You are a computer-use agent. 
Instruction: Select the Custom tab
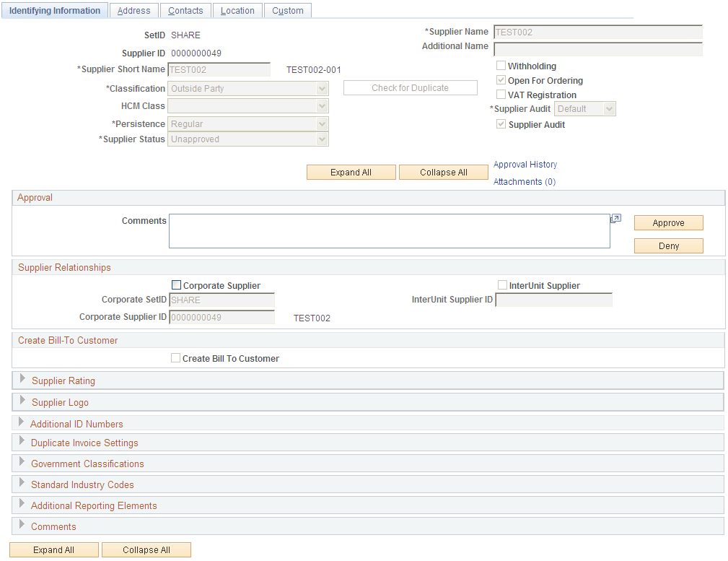pos(287,10)
